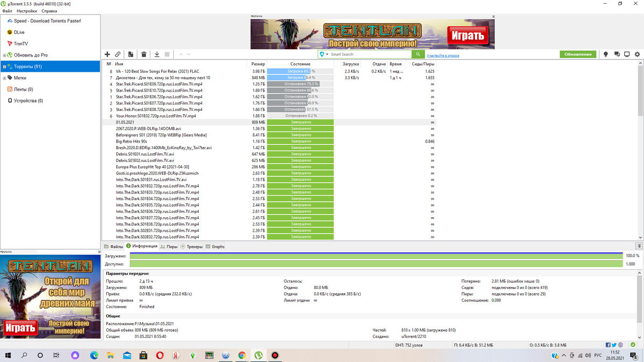Switch to the Файлы tab

tap(114, 247)
